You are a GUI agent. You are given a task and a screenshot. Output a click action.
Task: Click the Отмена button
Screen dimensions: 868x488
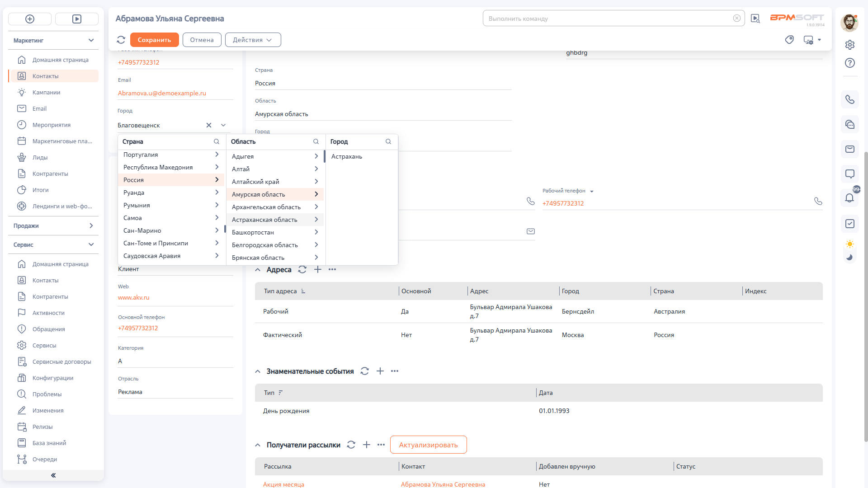pos(202,40)
